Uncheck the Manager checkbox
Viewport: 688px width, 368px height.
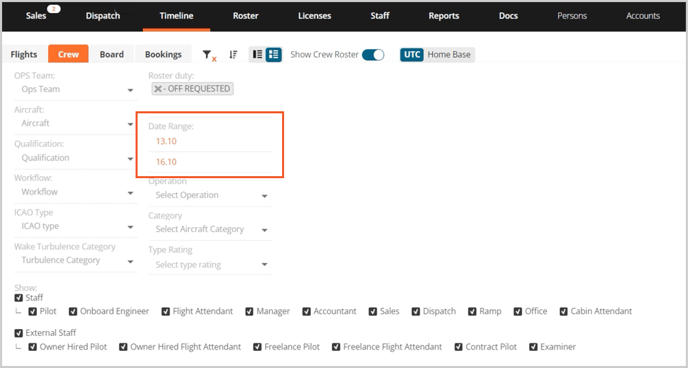[x=249, y=311]
